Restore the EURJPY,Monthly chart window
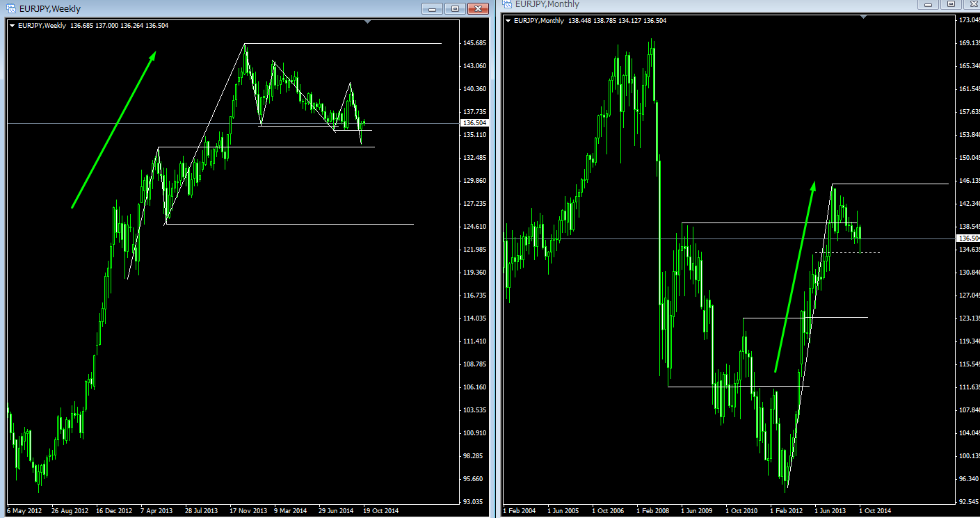980x518 pixels. [950, 4]
